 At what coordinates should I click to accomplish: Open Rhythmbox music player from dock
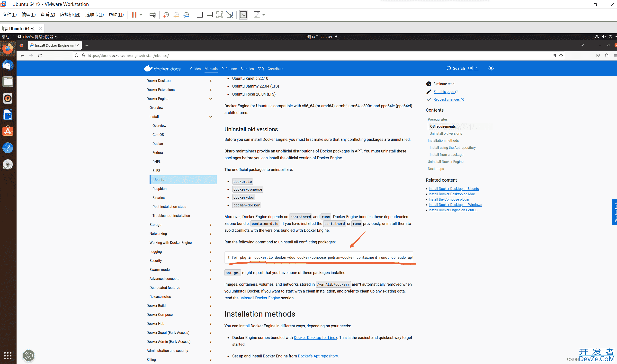click(8, 98)
